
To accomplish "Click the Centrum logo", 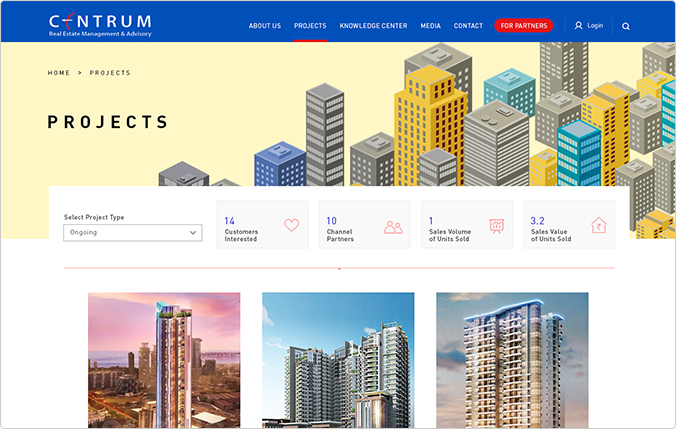I will [100, 25].
